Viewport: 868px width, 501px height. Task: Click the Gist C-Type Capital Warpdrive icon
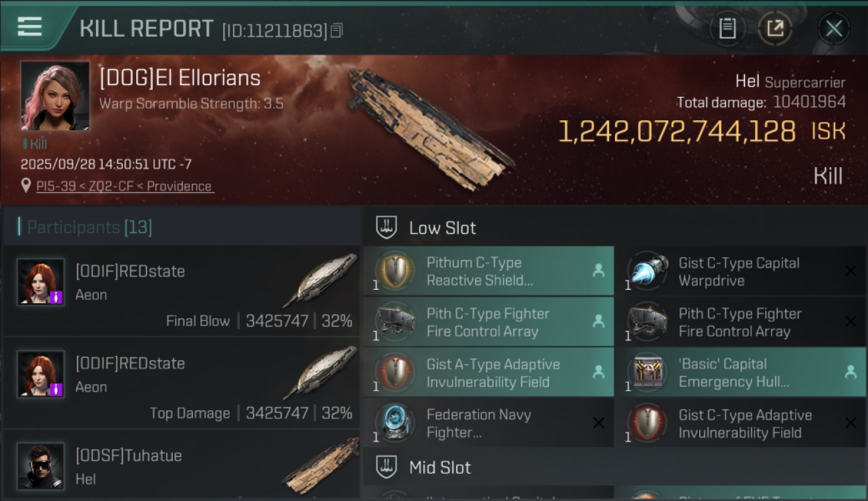(647, 271)
